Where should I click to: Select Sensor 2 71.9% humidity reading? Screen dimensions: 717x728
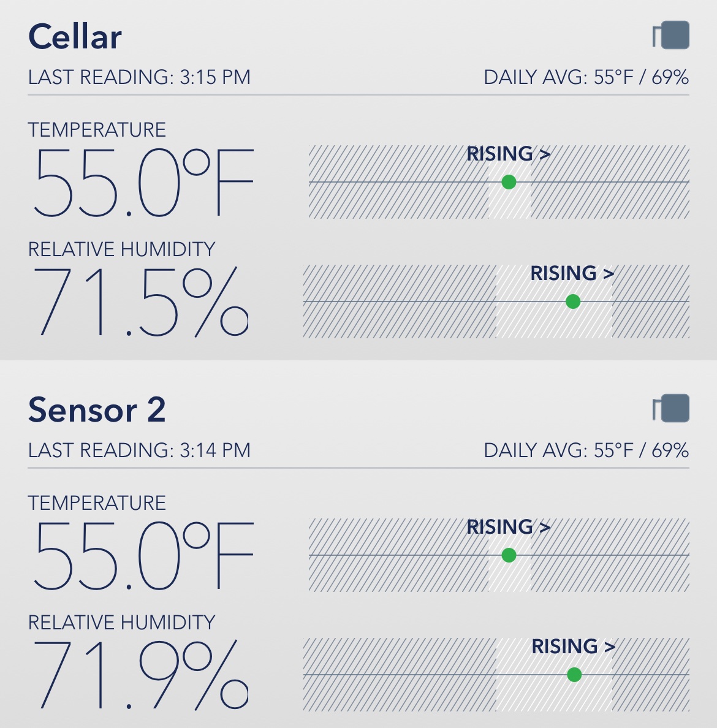[x=139, y=675]
